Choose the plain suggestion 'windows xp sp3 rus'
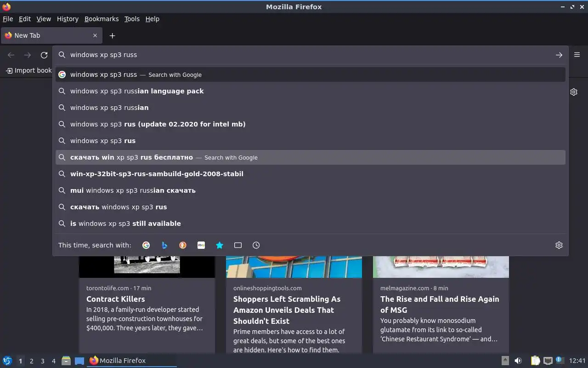This screenshot has height=368, width=588. pyautogui.click(x=311, y=141)
